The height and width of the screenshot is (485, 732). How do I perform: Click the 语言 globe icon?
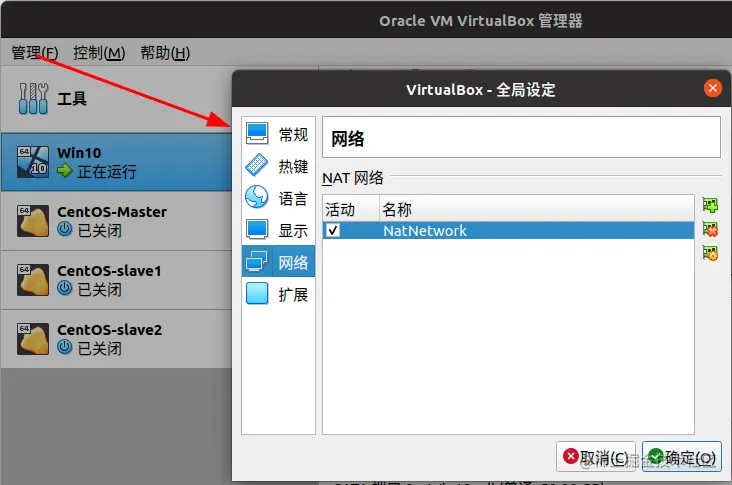tap(257, 197)
